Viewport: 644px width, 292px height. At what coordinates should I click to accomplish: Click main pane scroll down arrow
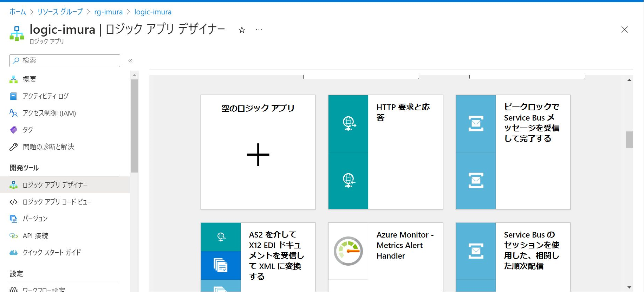click(629, 287)
